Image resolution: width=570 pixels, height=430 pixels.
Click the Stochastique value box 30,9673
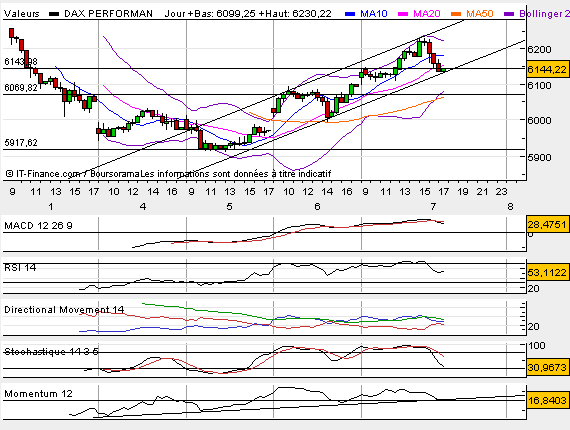(x=547, y=367)
